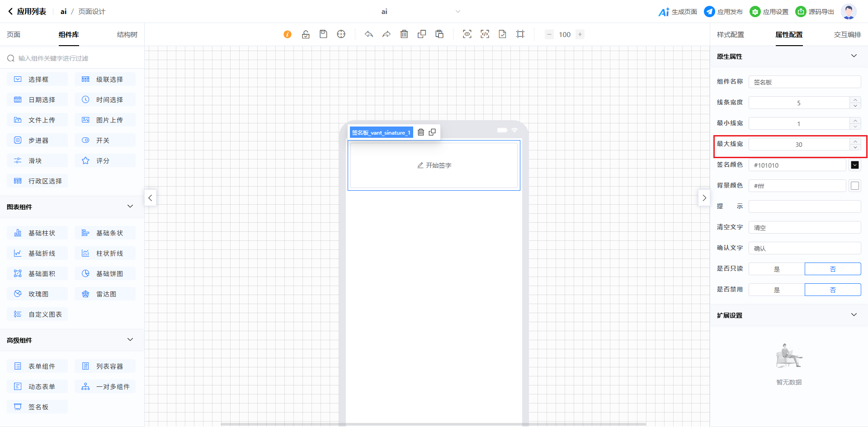Click the paste clipboard icon in toolbar

click(439, 34)
